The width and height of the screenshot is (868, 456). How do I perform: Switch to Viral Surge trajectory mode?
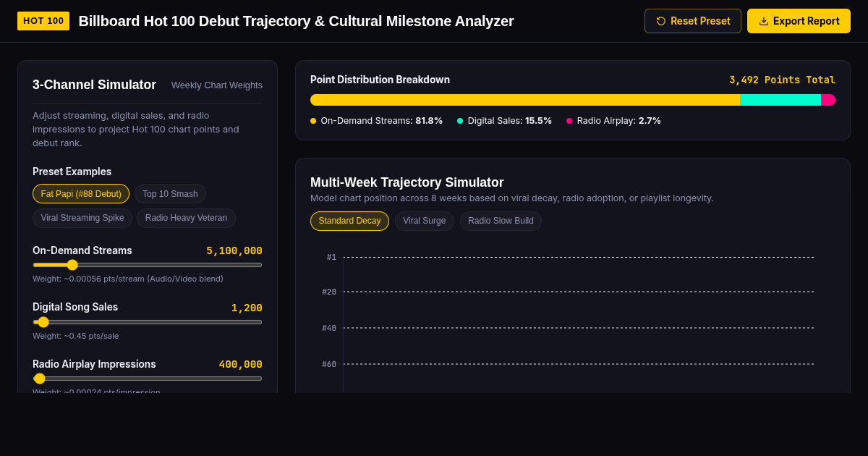coord(425,221)
